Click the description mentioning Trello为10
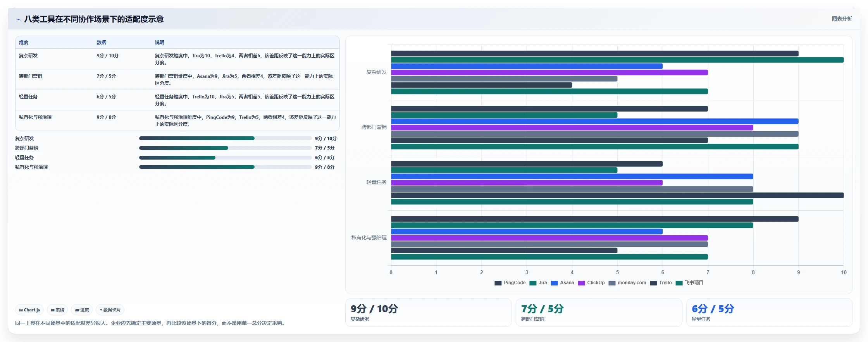Screen dimensions: 868x342 (245, 100)
